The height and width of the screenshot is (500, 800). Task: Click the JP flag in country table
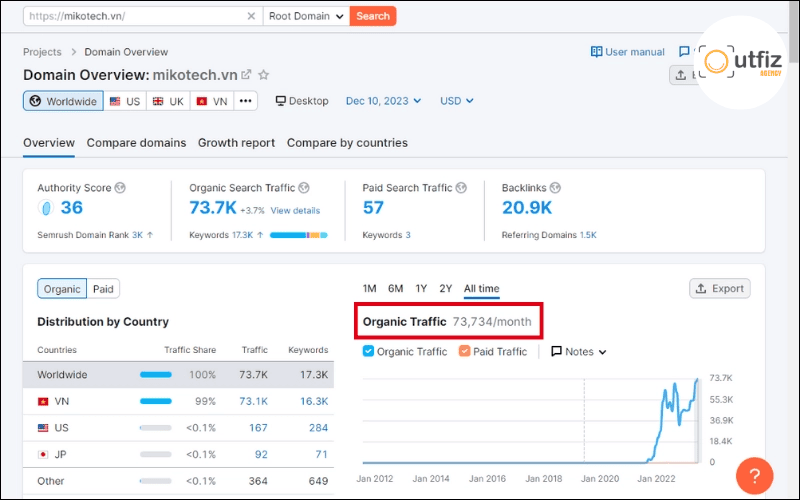[x=43, y=455]
